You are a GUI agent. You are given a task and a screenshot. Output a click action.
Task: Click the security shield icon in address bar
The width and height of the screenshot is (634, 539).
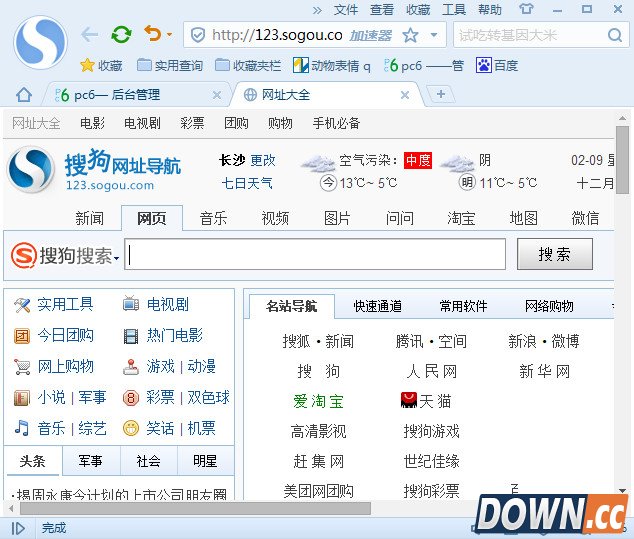[197, 35]
